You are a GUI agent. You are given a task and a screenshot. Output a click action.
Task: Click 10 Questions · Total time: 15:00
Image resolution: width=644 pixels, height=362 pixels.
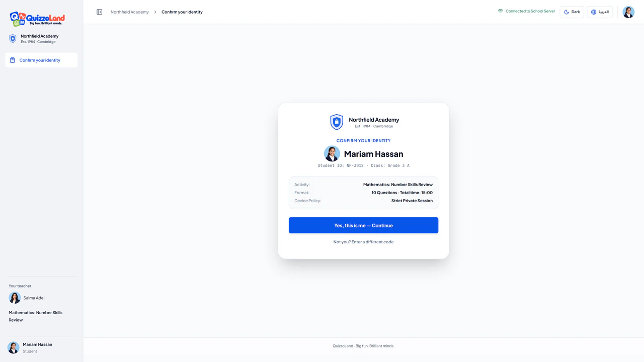(402, 193)
